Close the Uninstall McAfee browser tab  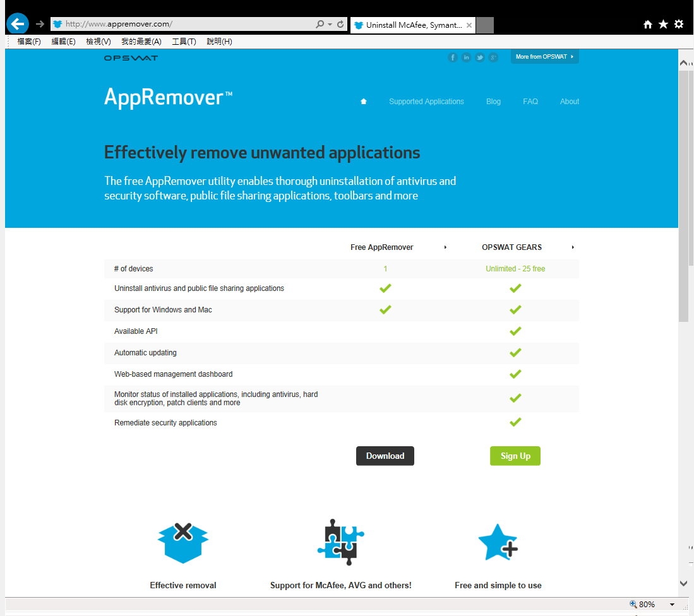point(469,25)
